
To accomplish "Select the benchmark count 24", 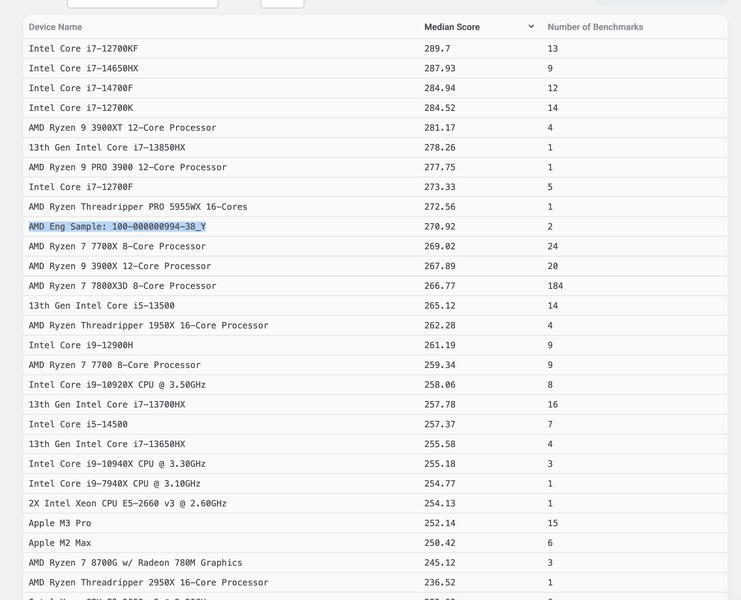I will [x=553, y=247].
